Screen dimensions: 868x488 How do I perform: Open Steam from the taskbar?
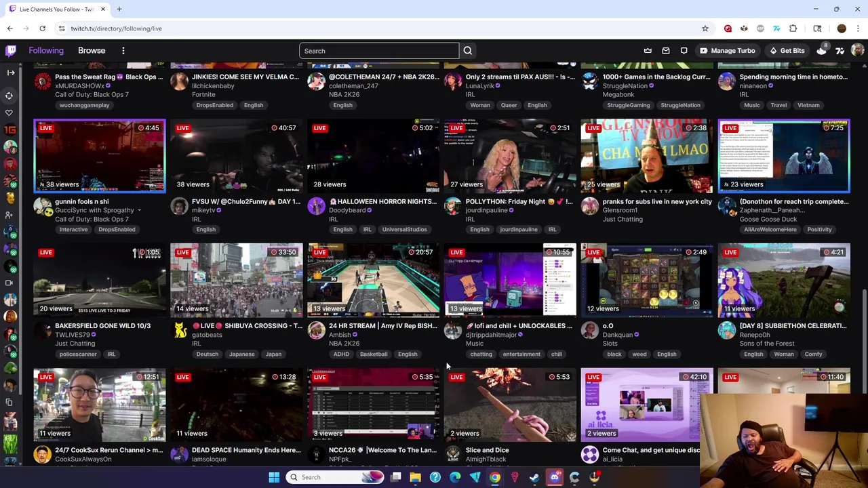(x=534, y=477)
